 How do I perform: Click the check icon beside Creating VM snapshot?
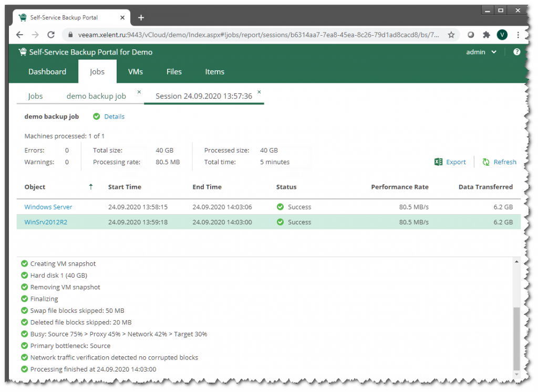point(24,263)
